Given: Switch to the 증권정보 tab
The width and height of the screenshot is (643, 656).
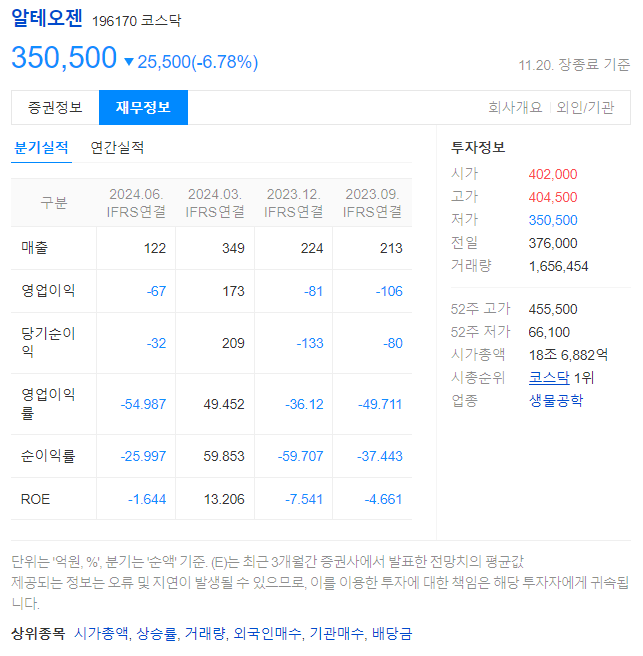Looking at the screenshot, I should tap(55, 108).
